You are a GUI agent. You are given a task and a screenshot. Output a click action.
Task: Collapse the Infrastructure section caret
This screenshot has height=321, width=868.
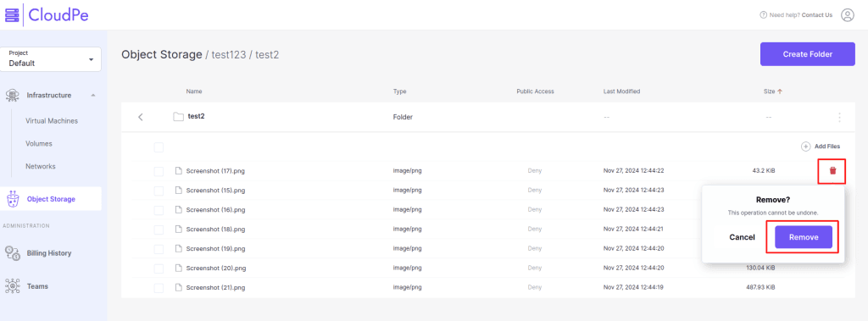click(x=93, y=95)
